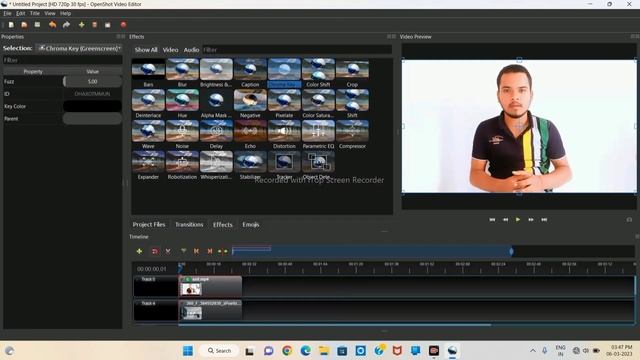Jump to the next marker
Image resolution: width=640 pixels, height=360 pixels.
[x=209, y=251]
